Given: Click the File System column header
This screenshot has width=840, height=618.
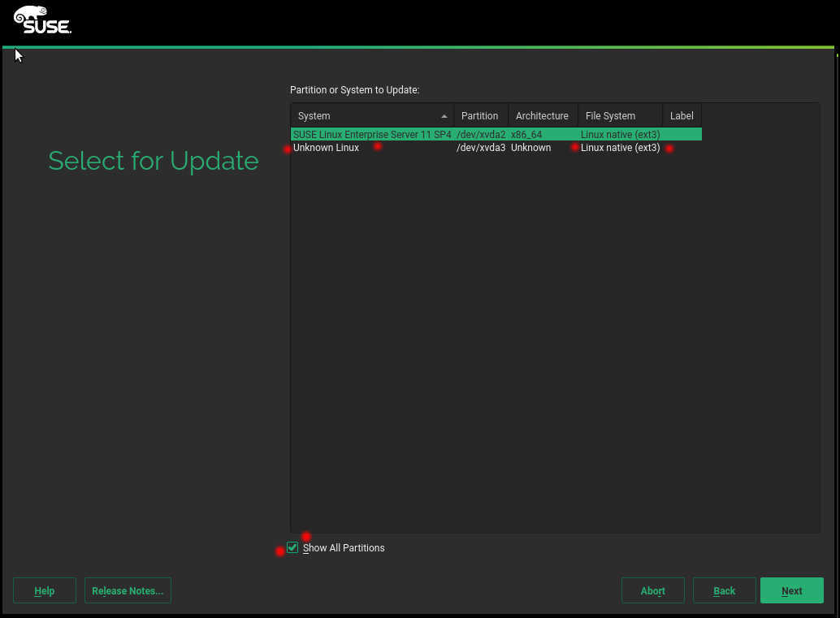Looking at the screenshot, I should click(x=620, y=115).
